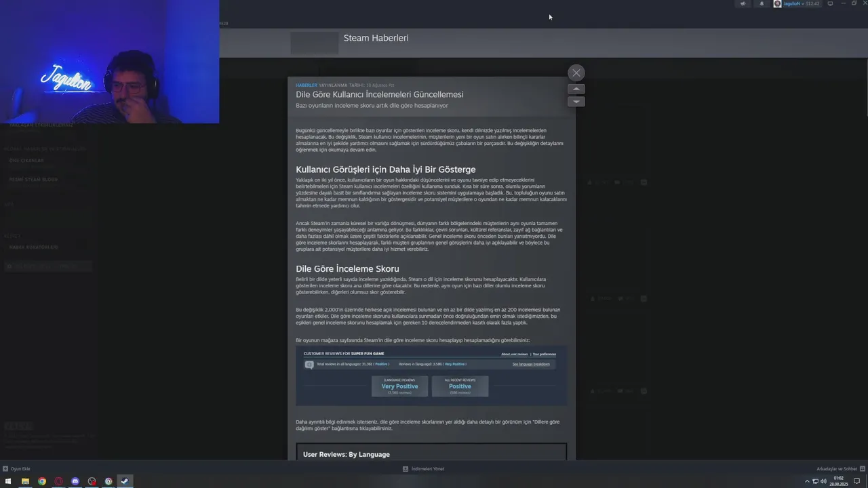Click article title Dile Göre Kullanıcı İncelemeleri Güncellemesi

coord(380,94)
